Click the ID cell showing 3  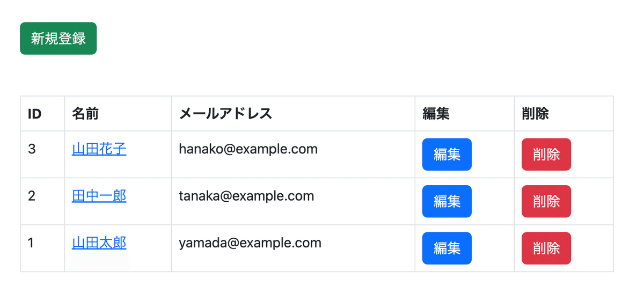(42, 155)
